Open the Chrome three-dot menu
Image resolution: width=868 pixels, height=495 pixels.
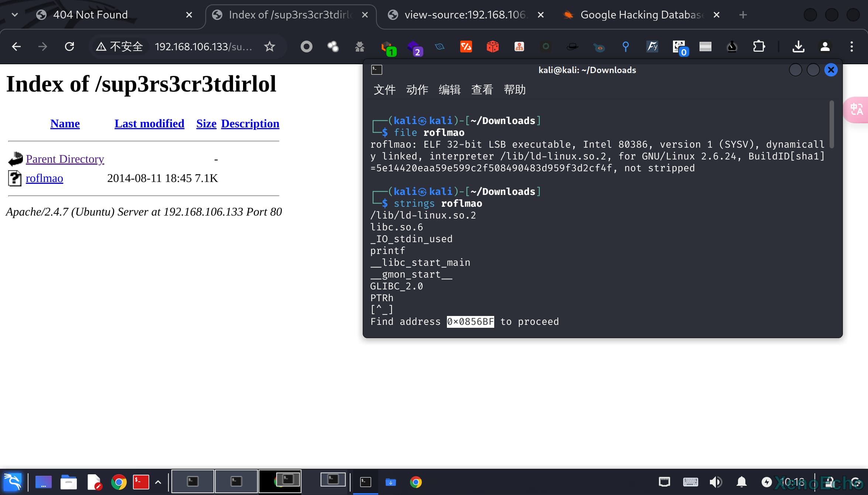(x=852, y=47)
